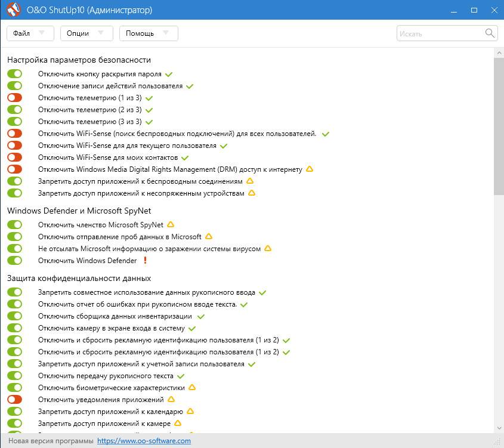Click the warning triangle by 'Отключить уведомления приложений'
504x448 pixels.
pos(171,399)
